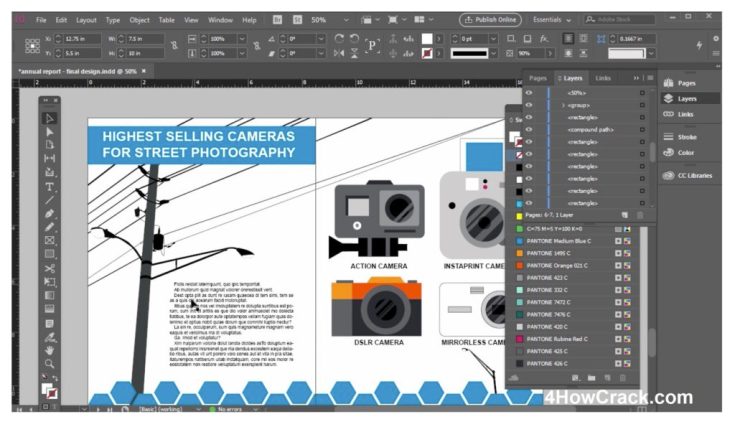Select the Gap tool
This screenshot has width=735, height=427.
click(49, 158)
